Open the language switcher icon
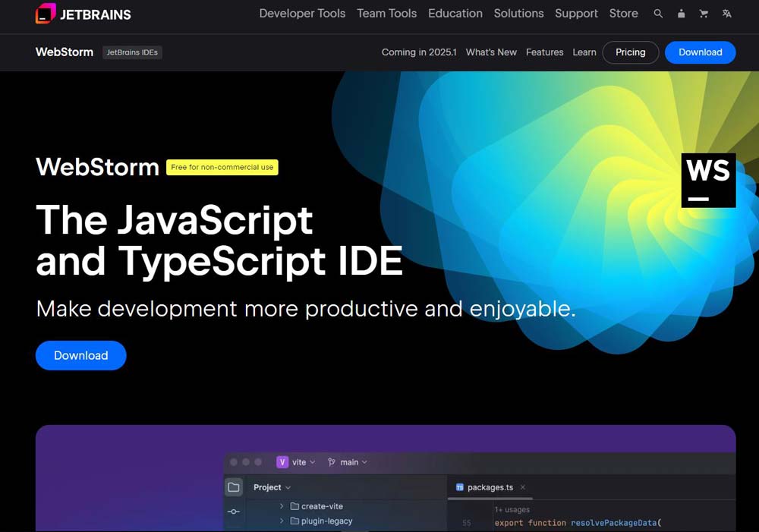The image size is (759, 532). point(726,13)
